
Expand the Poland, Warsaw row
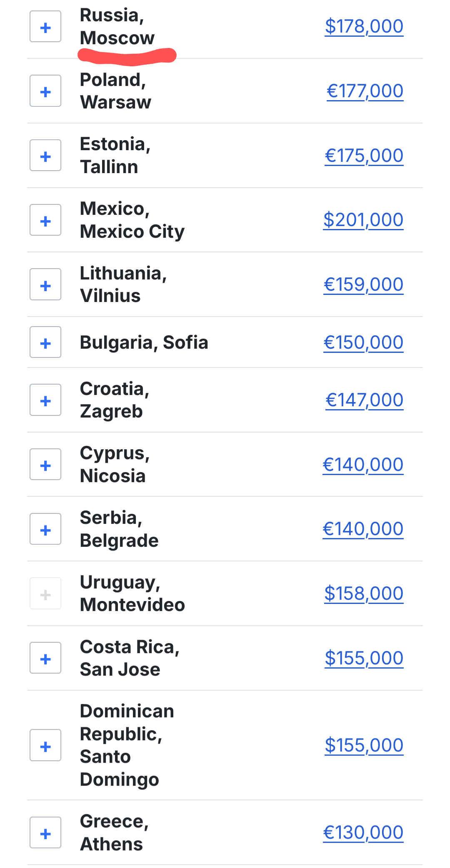click(x=45, y=91)
